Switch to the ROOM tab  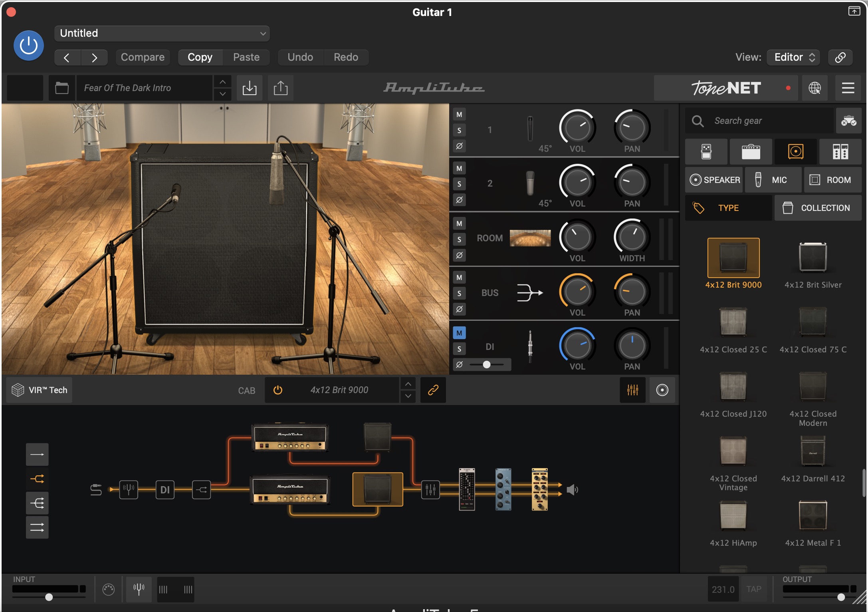tap(832, 180)
